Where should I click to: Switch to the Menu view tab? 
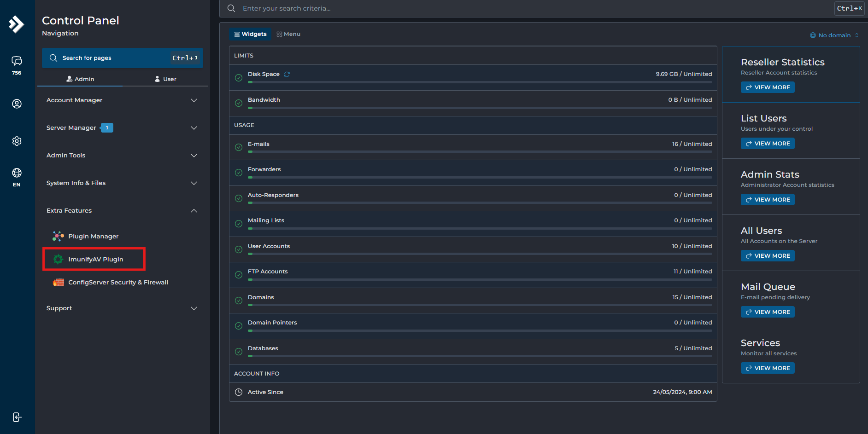coord(288,34)
